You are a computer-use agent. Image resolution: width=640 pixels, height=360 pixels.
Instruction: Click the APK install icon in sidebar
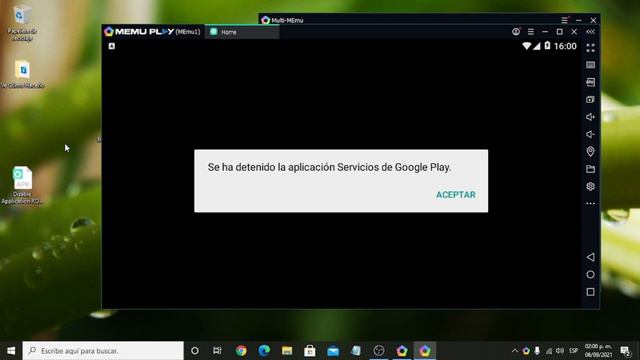[x=590, y=82]
